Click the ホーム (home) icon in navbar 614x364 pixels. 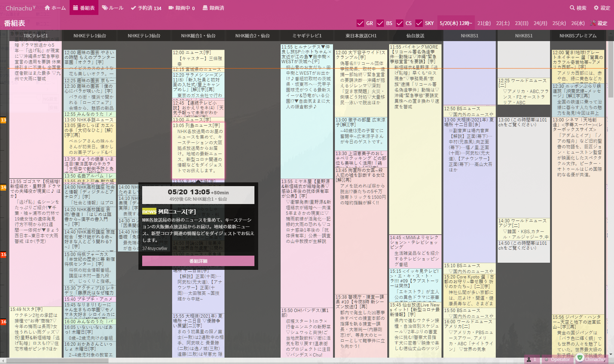[48, 7]
